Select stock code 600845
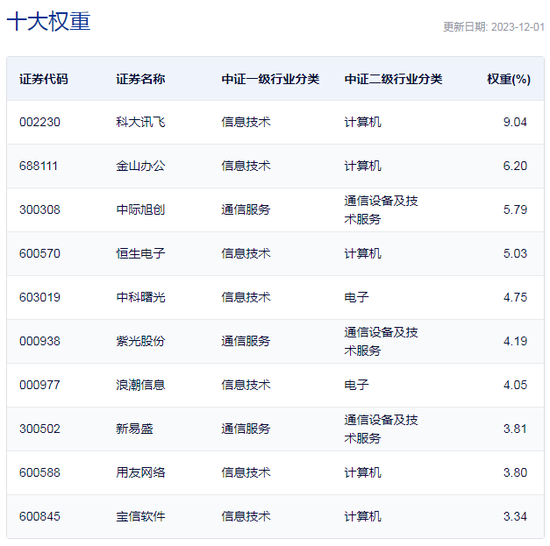The width and height of the screenshot is (550, 546). (x=40, y=517)
